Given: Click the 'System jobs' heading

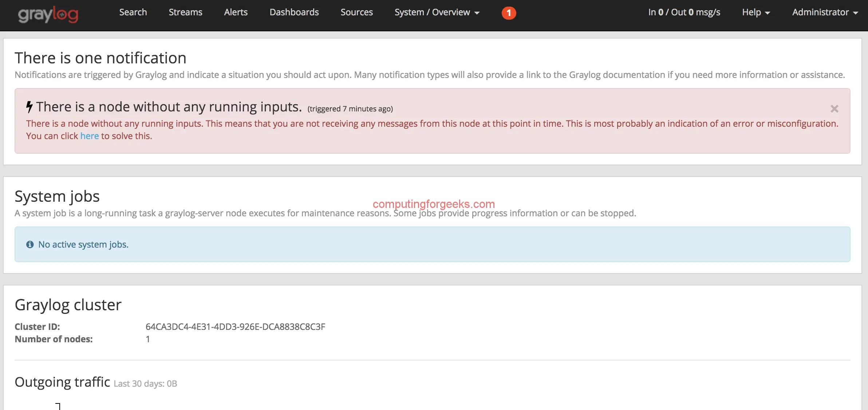Looking at the screenshot, I should pos(57,196).
